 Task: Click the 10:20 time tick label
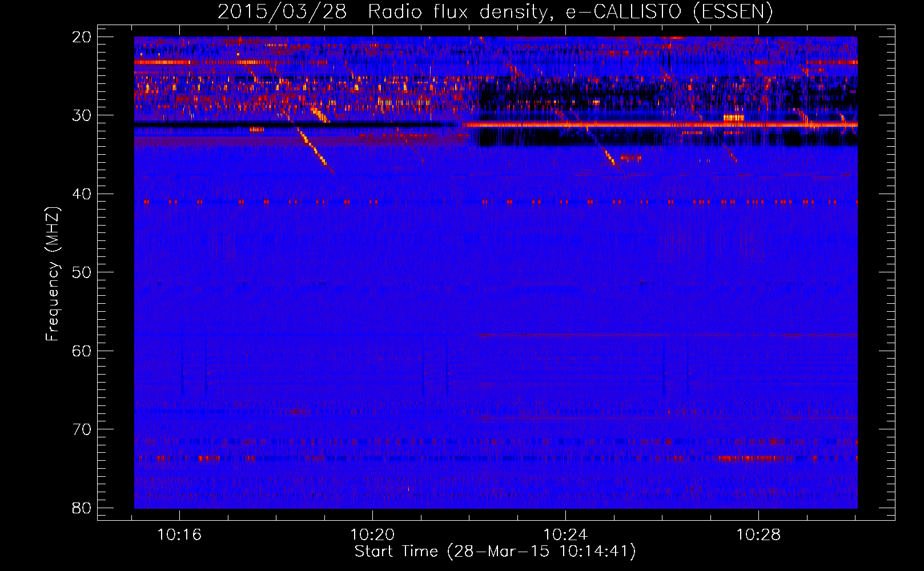tap(372, 535)
